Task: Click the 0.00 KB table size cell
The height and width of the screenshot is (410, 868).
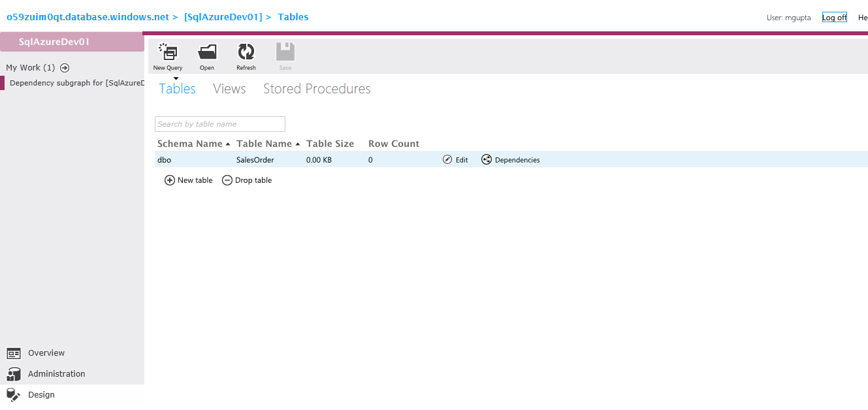Action: [x=319, y=160]
